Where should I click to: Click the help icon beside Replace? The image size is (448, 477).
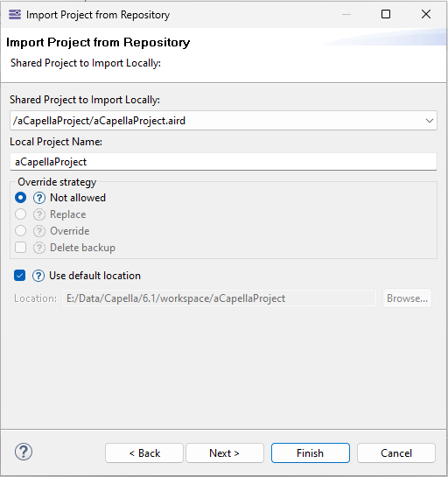(39, 214)
